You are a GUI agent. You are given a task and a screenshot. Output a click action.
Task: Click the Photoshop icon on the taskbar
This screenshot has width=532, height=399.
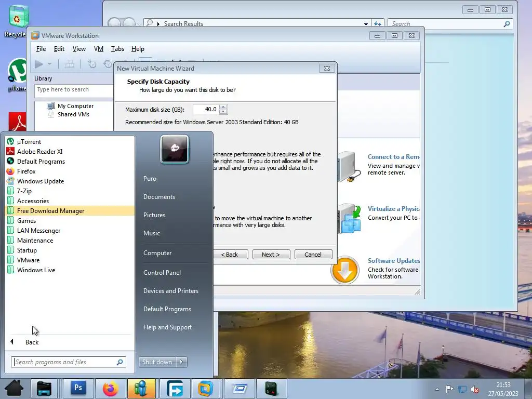(x=78, y=388)
